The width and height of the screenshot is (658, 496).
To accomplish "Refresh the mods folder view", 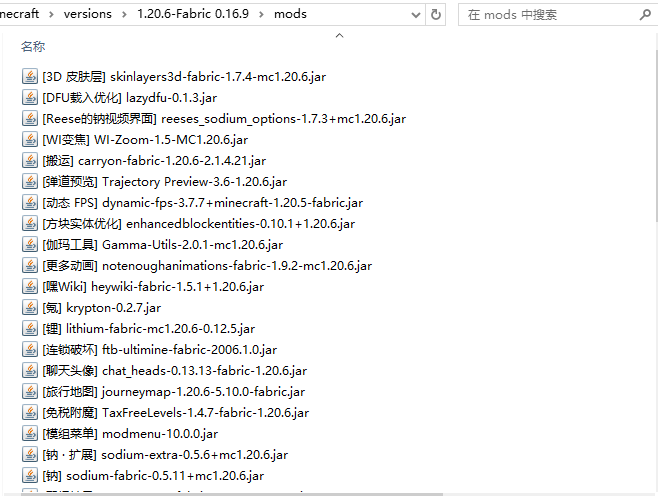I will point(436,15).
